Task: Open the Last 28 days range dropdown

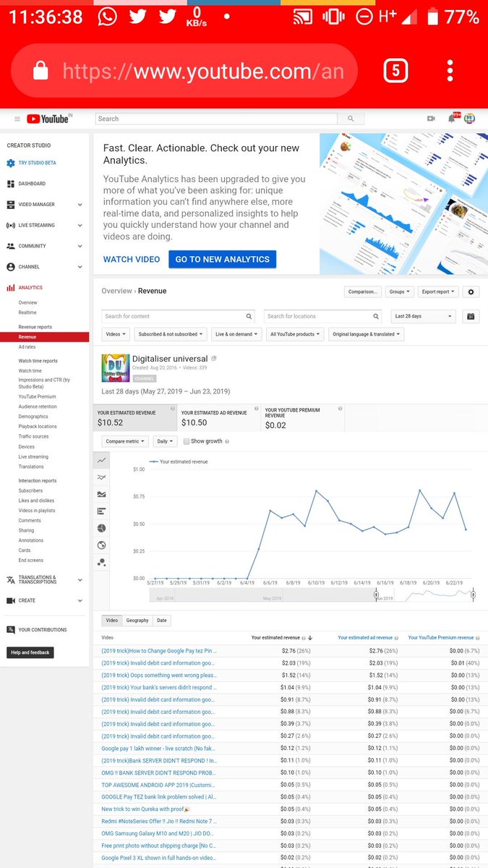Action: point(423,316)
